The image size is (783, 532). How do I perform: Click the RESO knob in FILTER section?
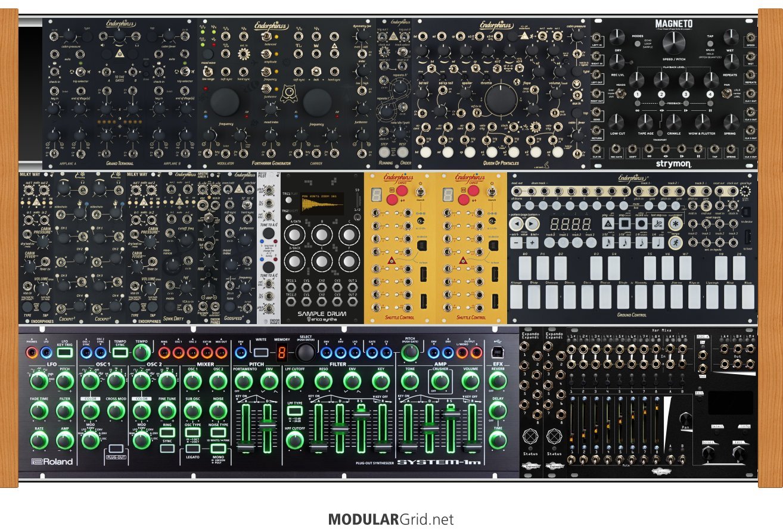pos(324,382)
